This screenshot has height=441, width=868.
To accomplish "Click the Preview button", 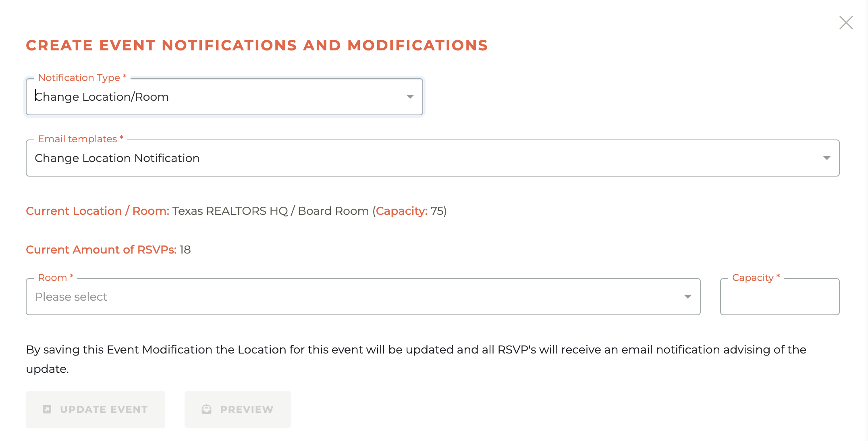I will coord(237,409).
